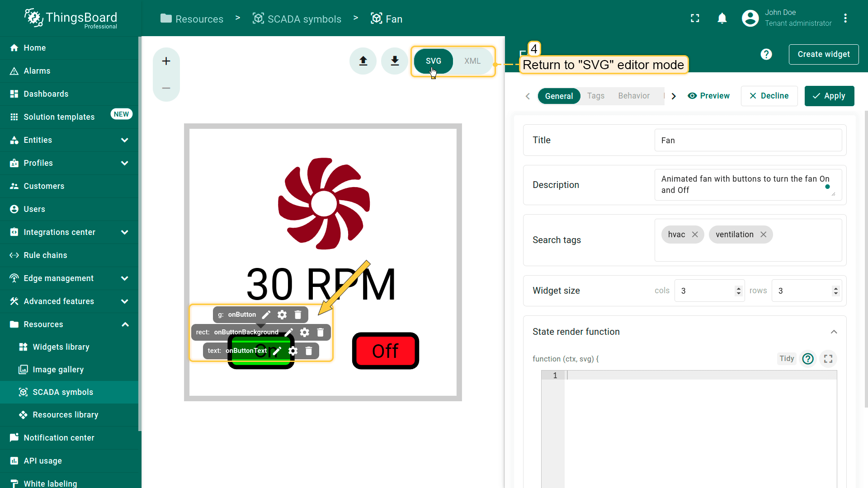Toggle fullscreen mode in top bar

pyautogui.click(x=695, y=19)
